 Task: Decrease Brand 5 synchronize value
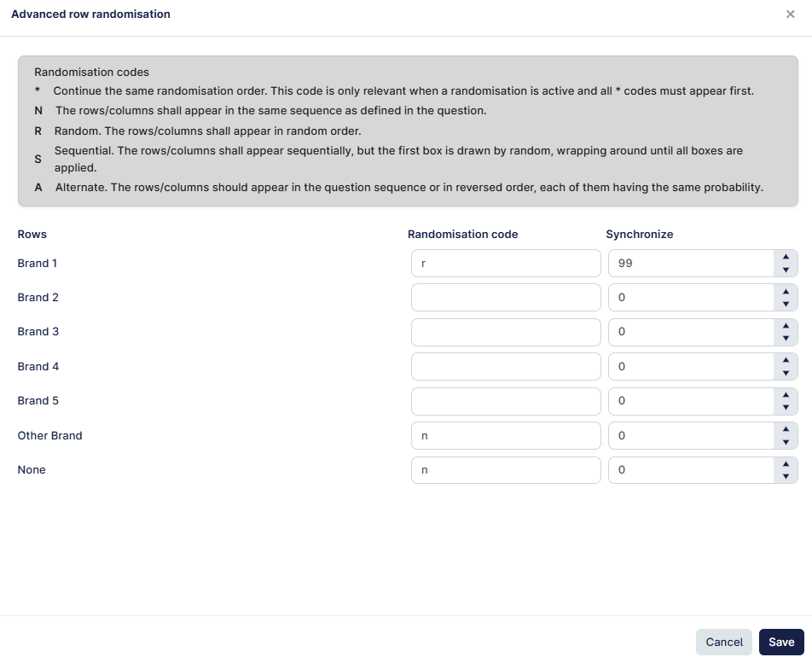tap(786, 407)
